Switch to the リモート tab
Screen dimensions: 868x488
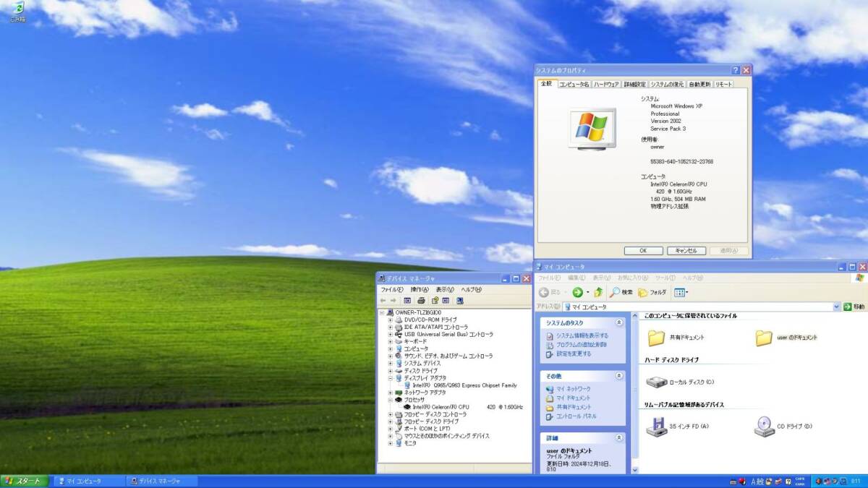tap(724, 85)
